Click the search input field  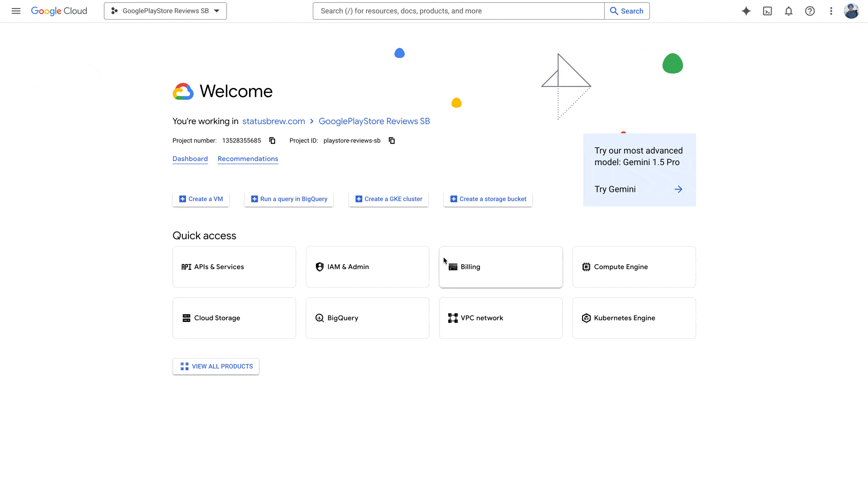(458, 11)
